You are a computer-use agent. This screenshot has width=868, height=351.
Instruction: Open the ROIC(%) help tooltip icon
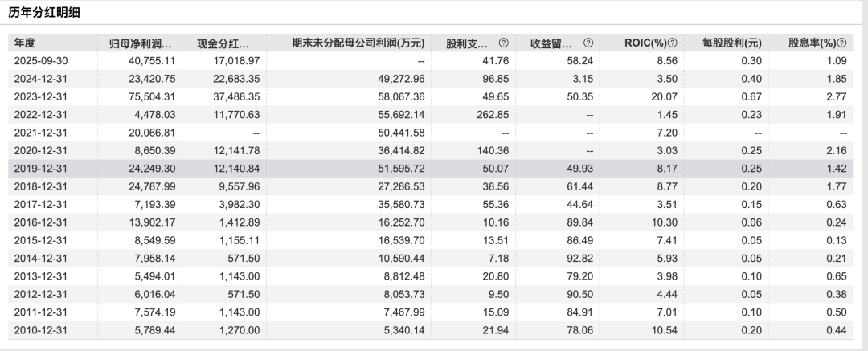point(672,43)
